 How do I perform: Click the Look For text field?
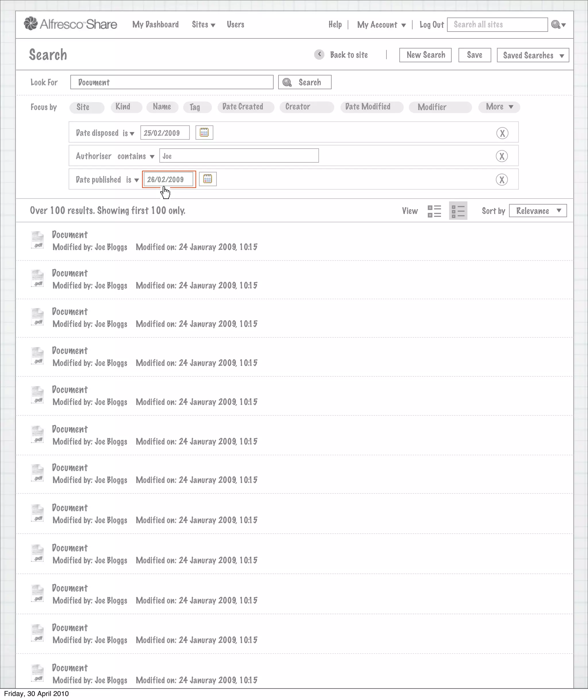point(172,82)
